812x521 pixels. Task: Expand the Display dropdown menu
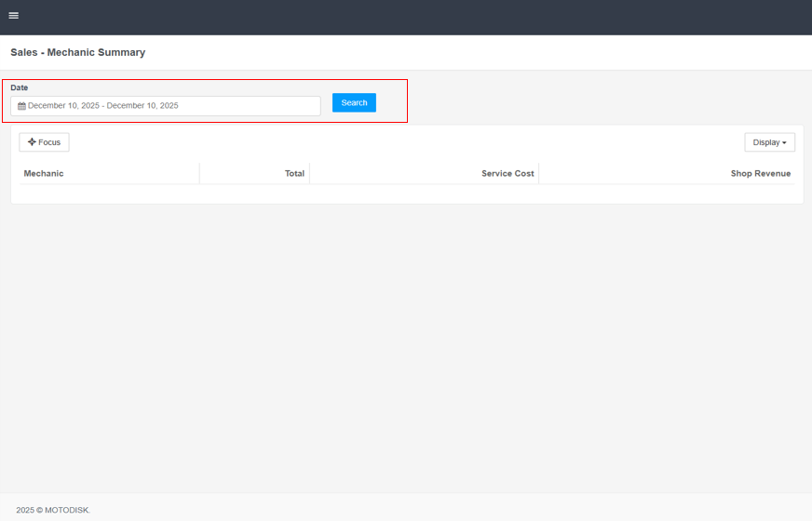click(x=768, y=142)
